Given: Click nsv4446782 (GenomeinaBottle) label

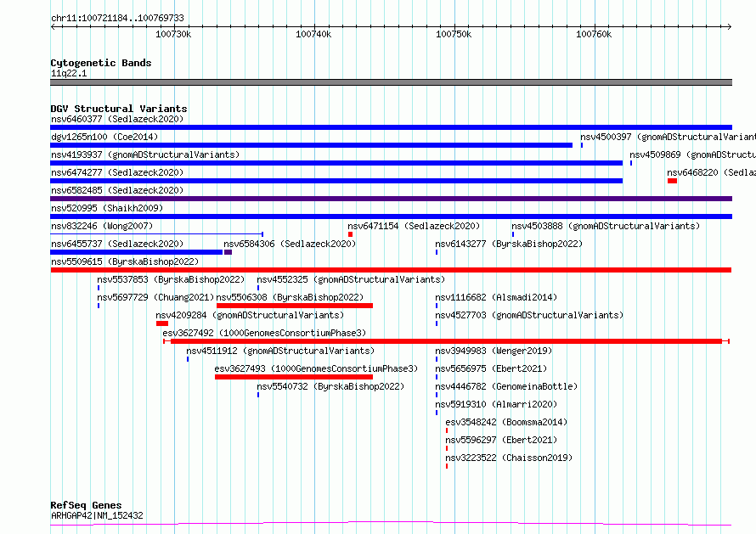Looking at the screenshot, I should [506, 386].
